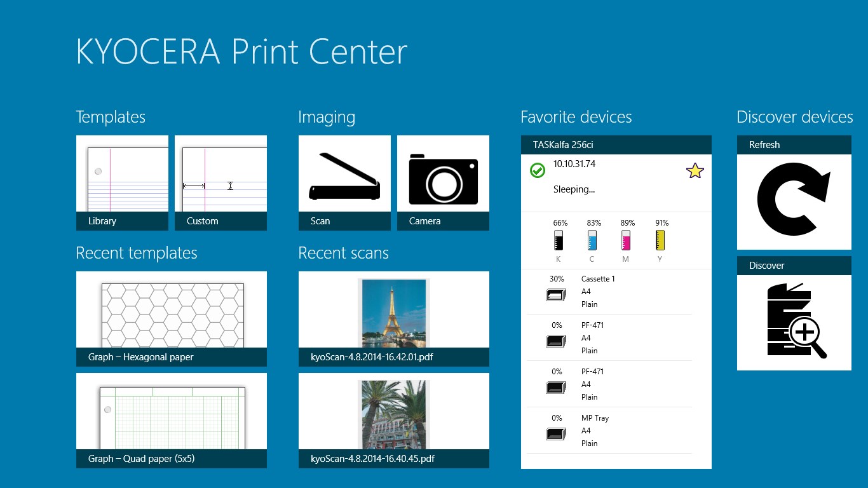Image resolution: width=868 pixels, height=488 pixels.
Task: Open Graph – Hexagonal paper template
Action: (172, 319)
